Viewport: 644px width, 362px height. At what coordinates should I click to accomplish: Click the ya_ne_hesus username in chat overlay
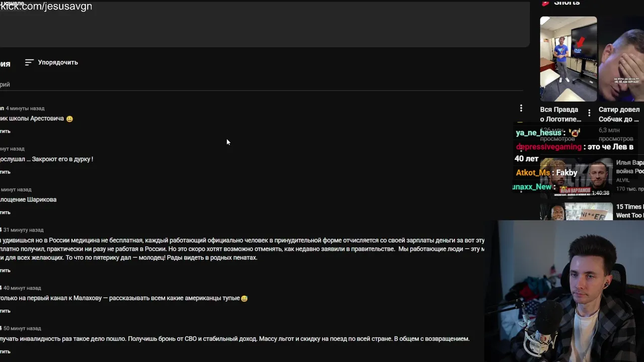tap(538, 133)
